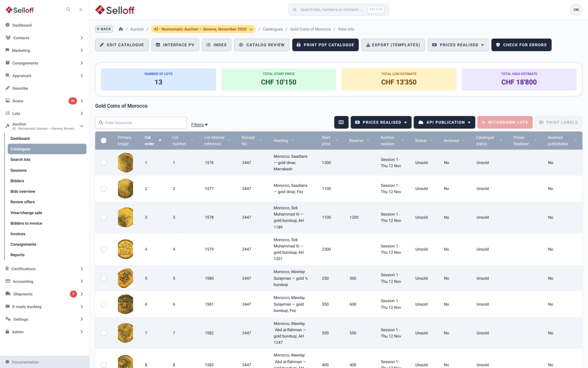
Task: Click the Appraisals icon in sidebar
Action: click(x=8, y=75)
